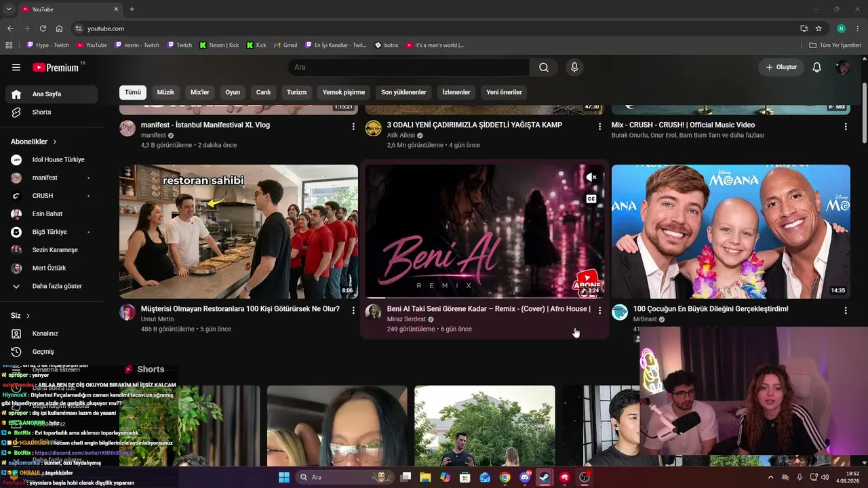This screenshot has width=868, height=488.
Task: Open the Esin Bahat subscription
Action: click(x=52, y=214)
